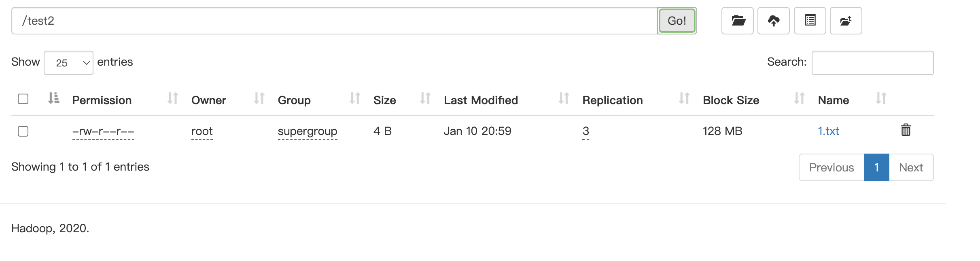The image size is (980, 261).
Task: Click the create directory folder icon
Action: click(x=737, y=21)
